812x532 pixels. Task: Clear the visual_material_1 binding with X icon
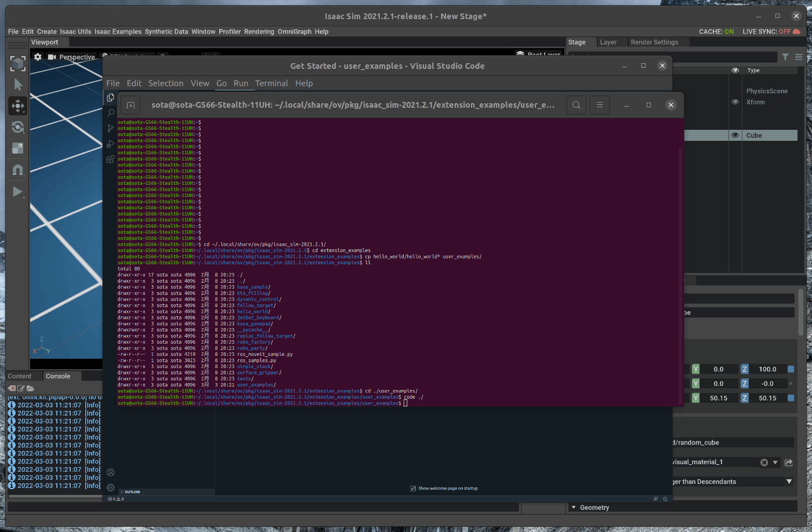click(764, 462)
